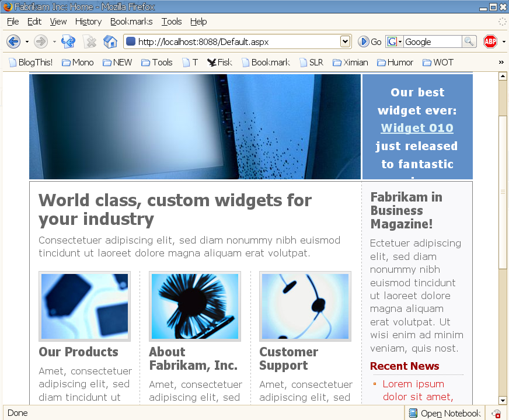Click the About Fabrikam brush thumbnail image
509x420 pixels.
coord(195,306)
